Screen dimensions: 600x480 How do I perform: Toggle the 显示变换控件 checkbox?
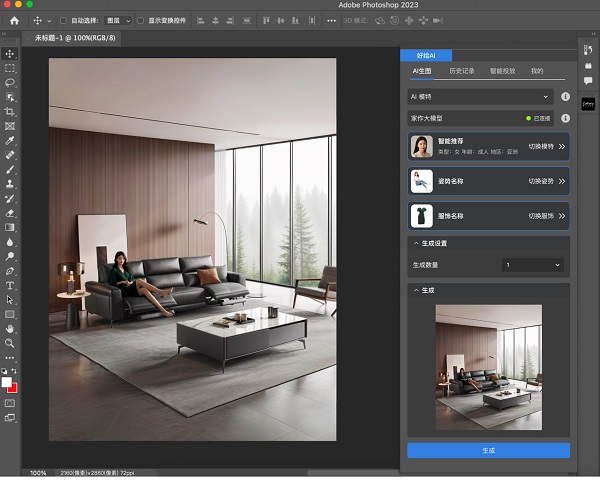click(x=140, y=20)
